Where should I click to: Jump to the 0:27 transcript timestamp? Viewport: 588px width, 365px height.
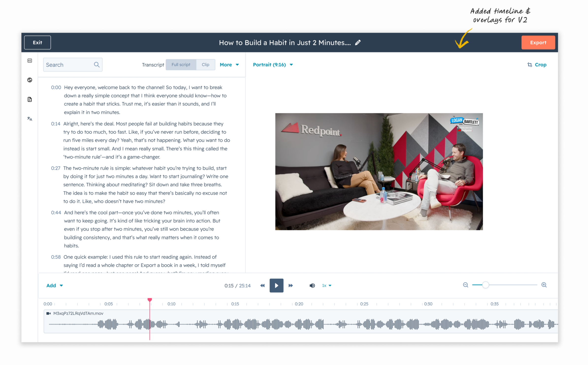(56, 168)
